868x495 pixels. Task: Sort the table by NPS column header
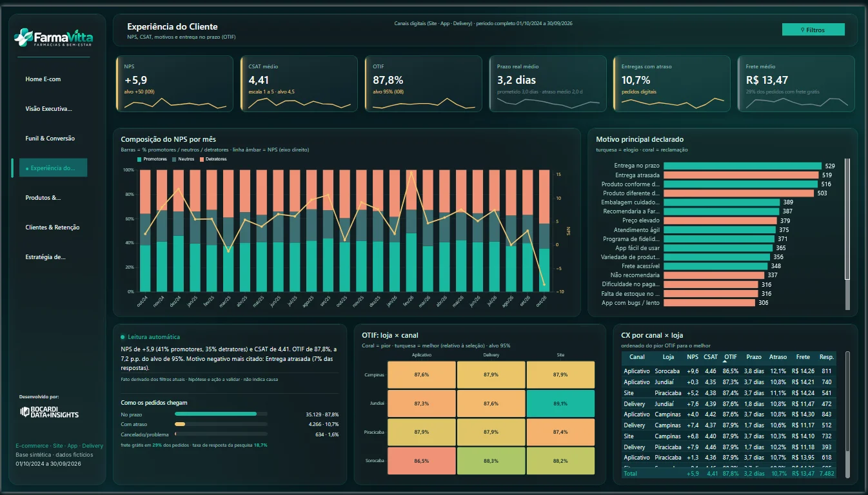click(x=693, y=357)
